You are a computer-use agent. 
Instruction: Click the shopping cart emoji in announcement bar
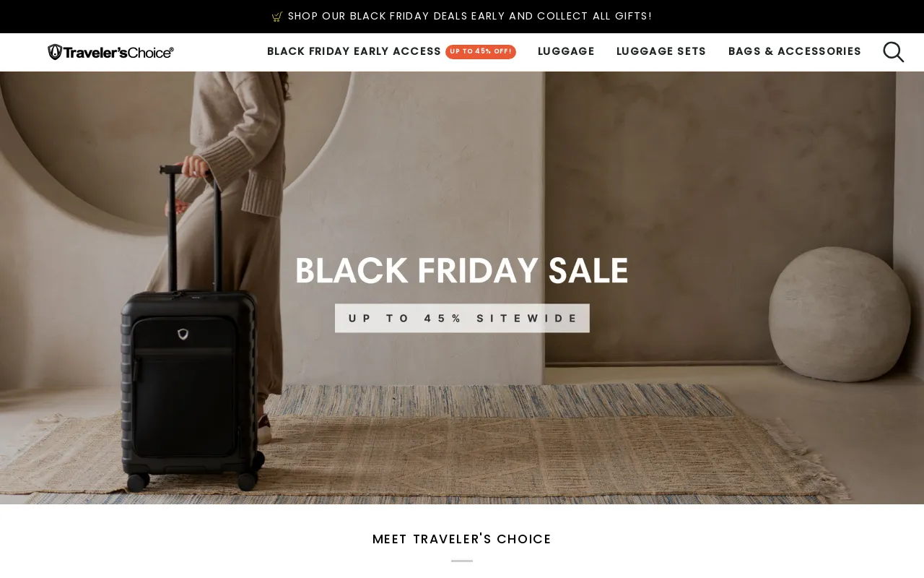pos(277,17)
